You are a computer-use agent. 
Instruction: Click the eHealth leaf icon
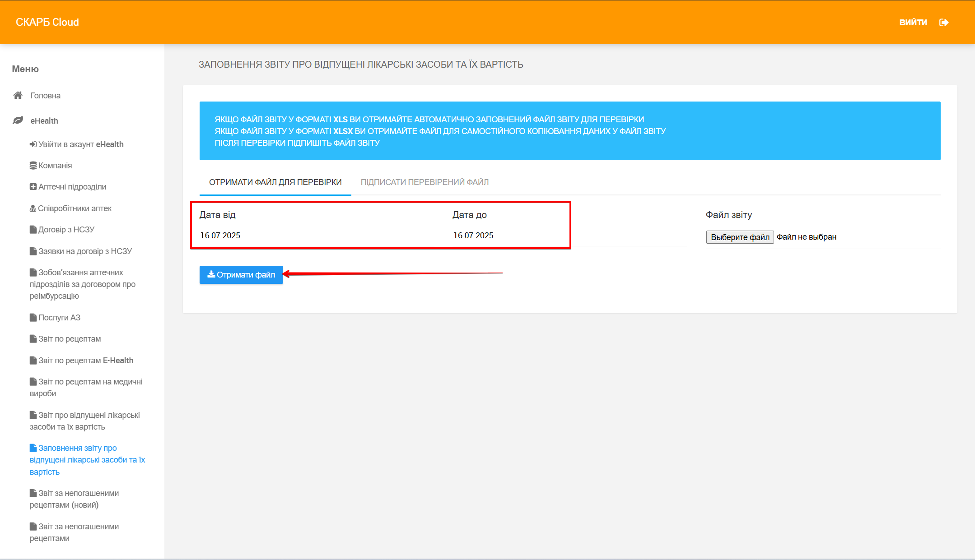(x=18, y=120)
